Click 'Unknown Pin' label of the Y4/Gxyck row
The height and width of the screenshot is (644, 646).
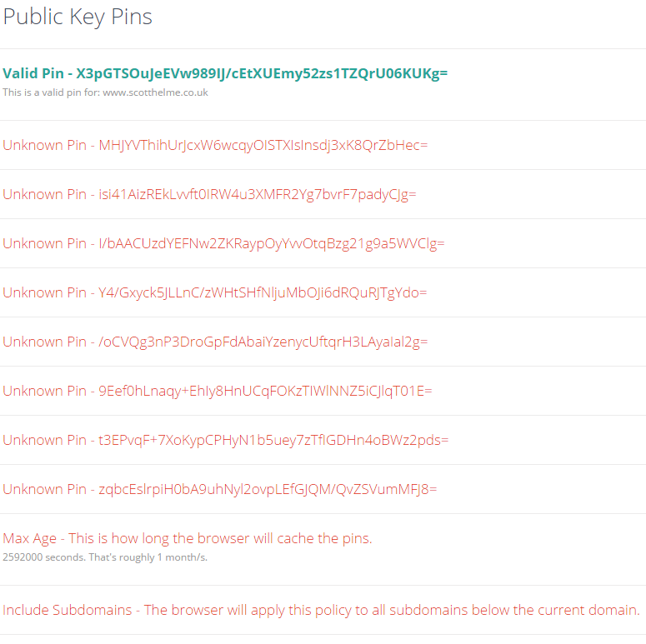point(44,292)
